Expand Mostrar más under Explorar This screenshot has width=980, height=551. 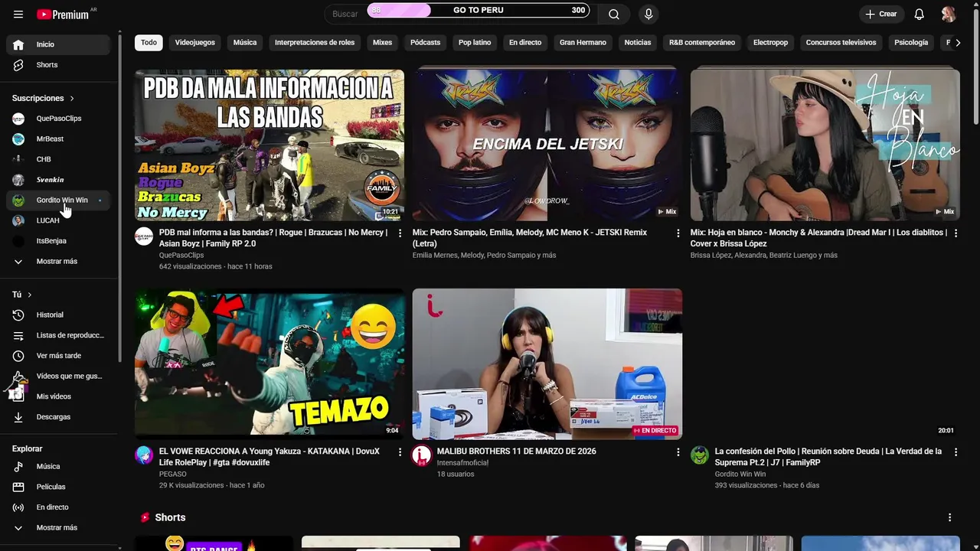(x=58, y=528)
